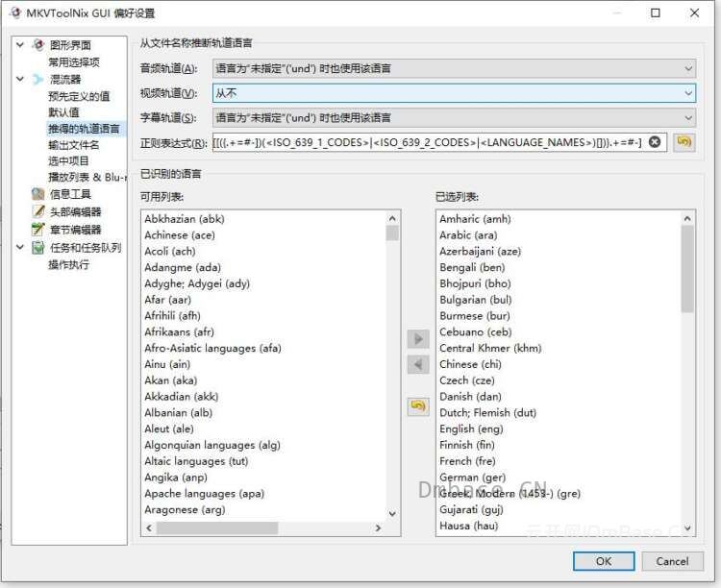Select Hausa (hau) in selected list

pos(468,526)
